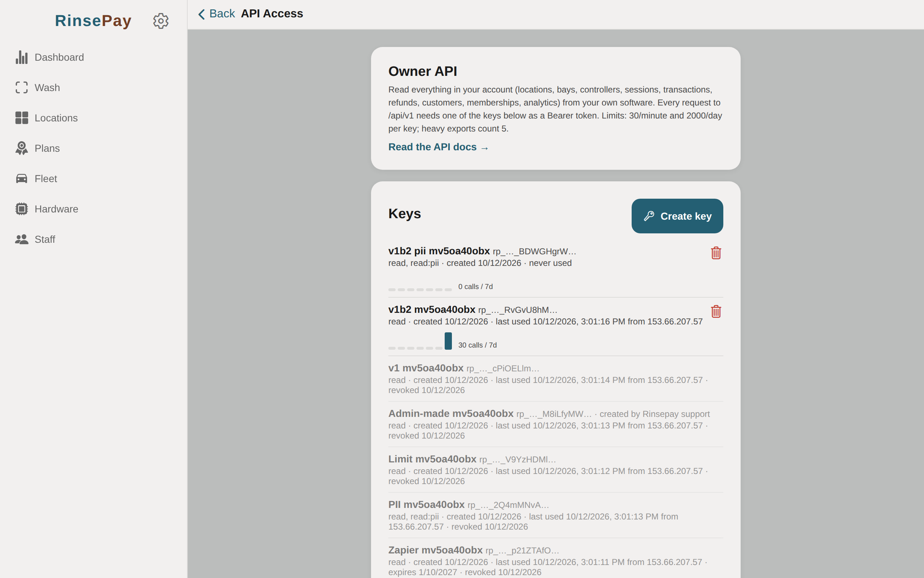Open the Read the API docs link
This screenshot has width=924, height=578.
pos(438,147)
